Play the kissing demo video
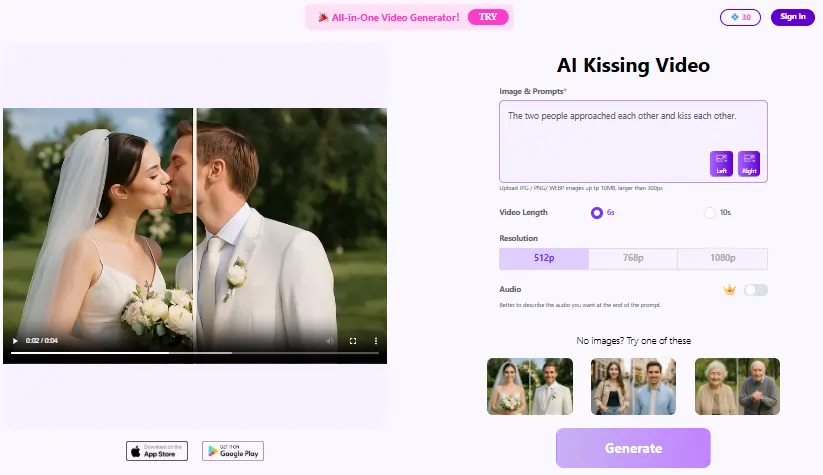Screen dimensions: 823x475 pyautogui.click(x=15, y=341)
